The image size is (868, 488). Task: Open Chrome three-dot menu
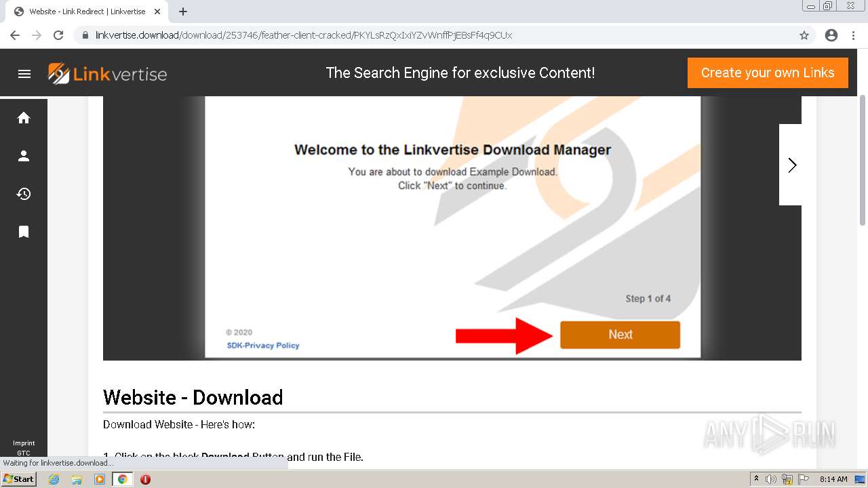(853, 35)
